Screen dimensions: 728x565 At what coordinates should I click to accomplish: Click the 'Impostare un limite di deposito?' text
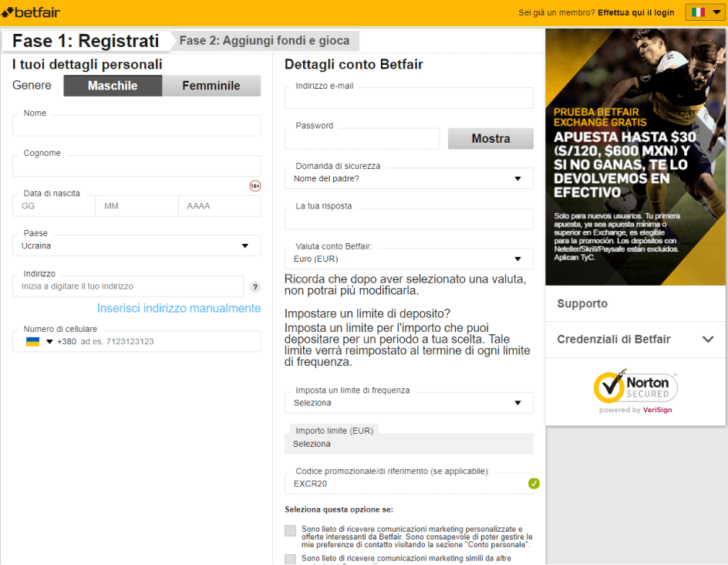(367, 313)
